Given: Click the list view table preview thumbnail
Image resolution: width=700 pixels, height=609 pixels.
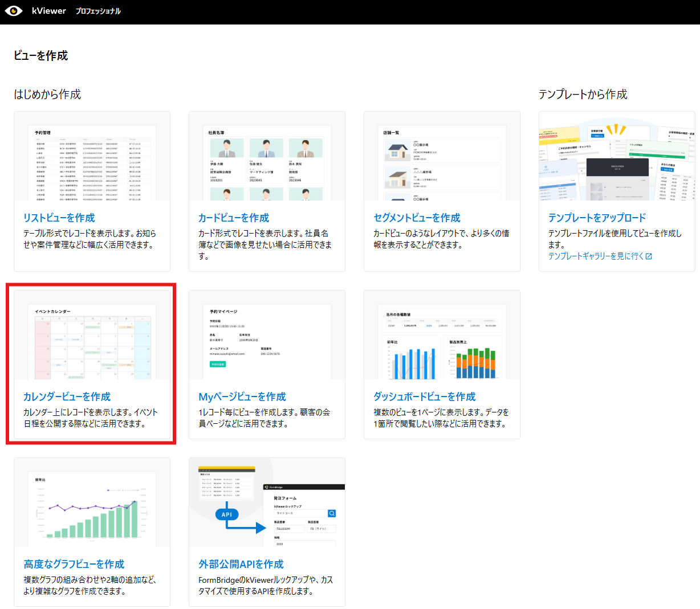Looking at the screenshot, I should [x=92, y=162].
